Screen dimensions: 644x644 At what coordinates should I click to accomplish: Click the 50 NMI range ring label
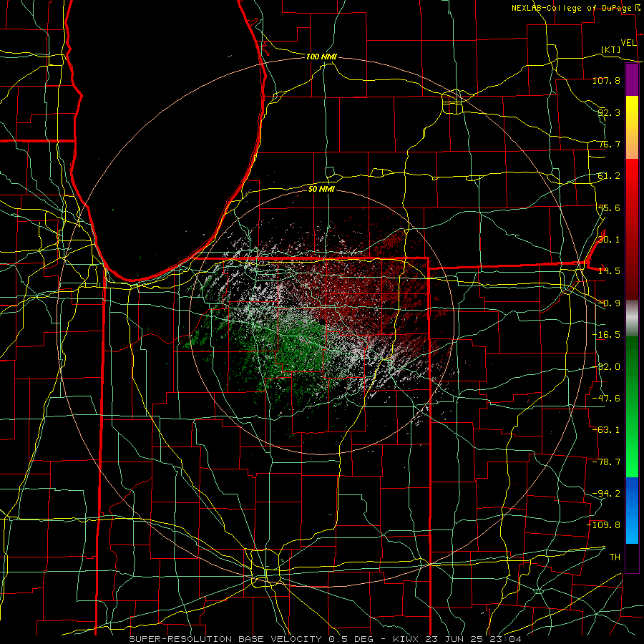click(321, 189)
